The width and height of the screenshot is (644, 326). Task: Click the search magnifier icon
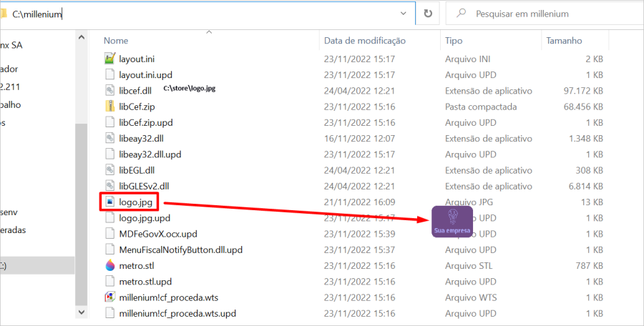462,14
